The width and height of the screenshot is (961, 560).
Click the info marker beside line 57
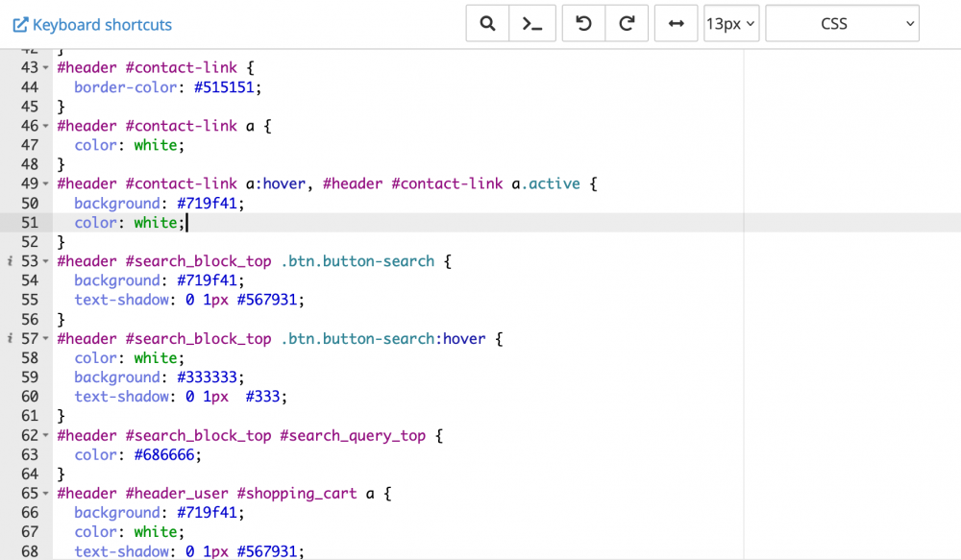click(10, 339)
